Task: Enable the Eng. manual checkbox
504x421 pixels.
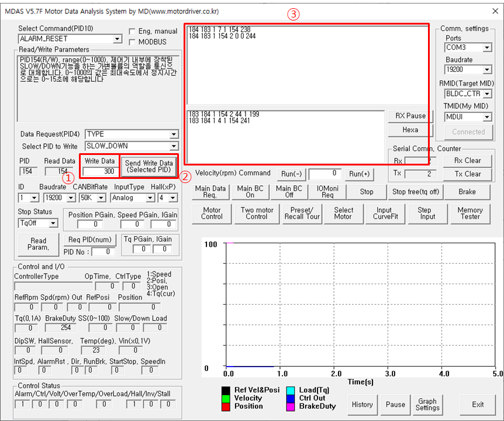Action: coord(132,32)
